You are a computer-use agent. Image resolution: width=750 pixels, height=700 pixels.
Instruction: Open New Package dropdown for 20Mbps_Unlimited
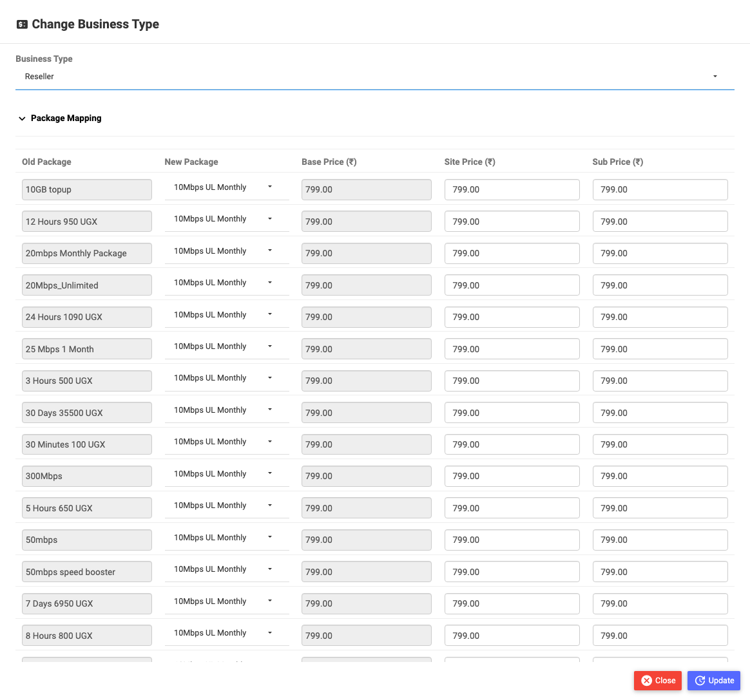tap(227, 283)
